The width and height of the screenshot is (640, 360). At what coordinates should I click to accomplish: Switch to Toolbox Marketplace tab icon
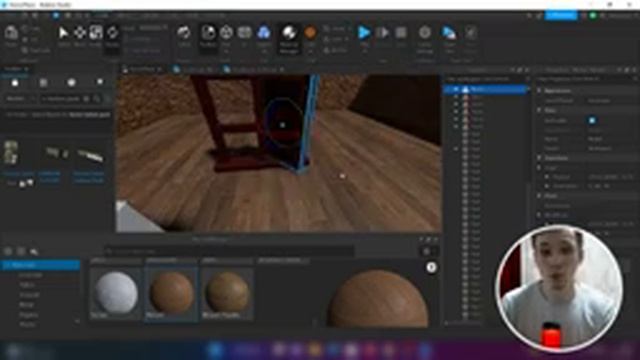[x=15, y=83]
